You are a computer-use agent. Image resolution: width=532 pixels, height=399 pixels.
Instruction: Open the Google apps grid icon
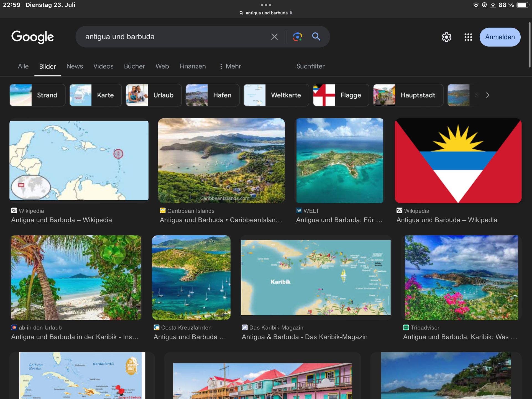point(468,37)
